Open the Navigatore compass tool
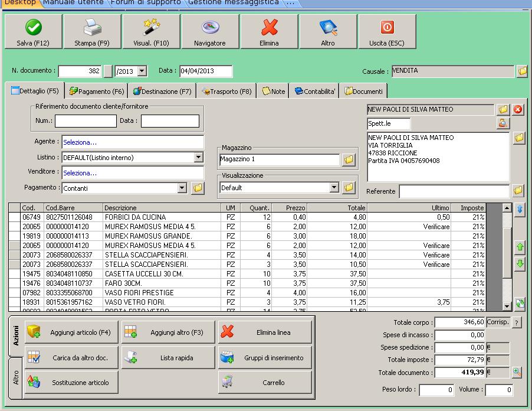 coord(210,32)
